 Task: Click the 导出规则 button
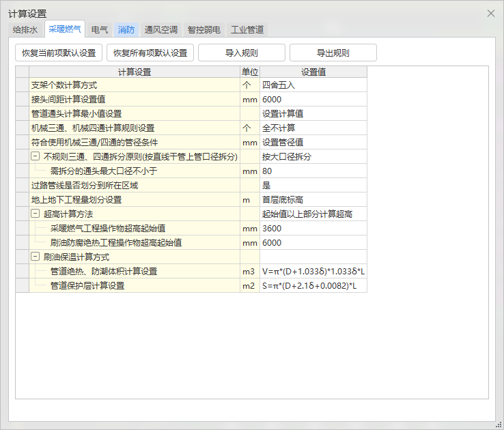(x=333, y=53)
